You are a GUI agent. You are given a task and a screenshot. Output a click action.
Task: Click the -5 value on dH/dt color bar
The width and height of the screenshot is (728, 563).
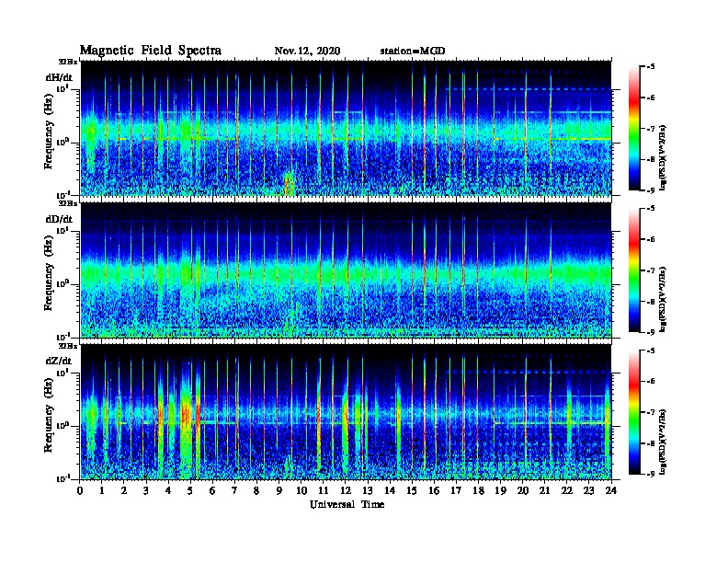(650, 67)
